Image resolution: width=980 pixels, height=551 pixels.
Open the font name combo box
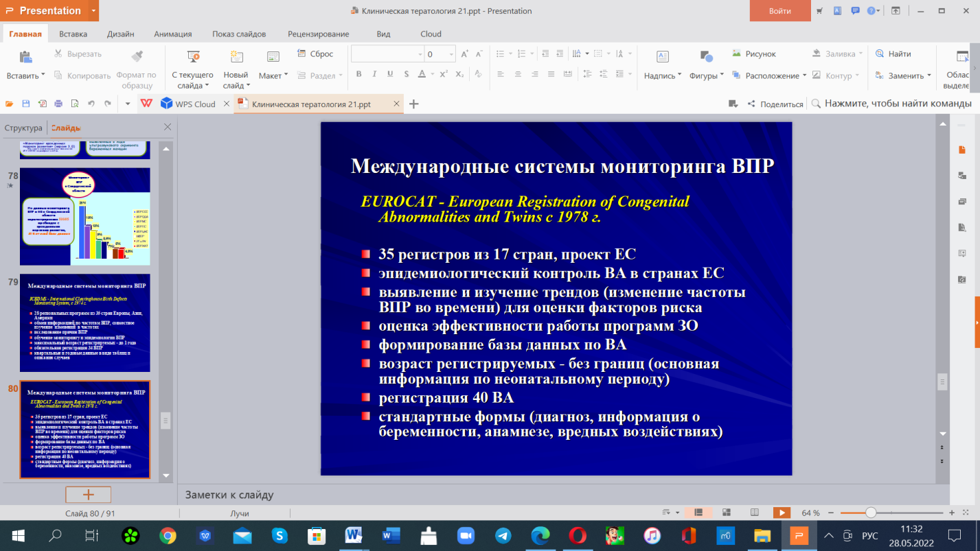tap(388, 54)
